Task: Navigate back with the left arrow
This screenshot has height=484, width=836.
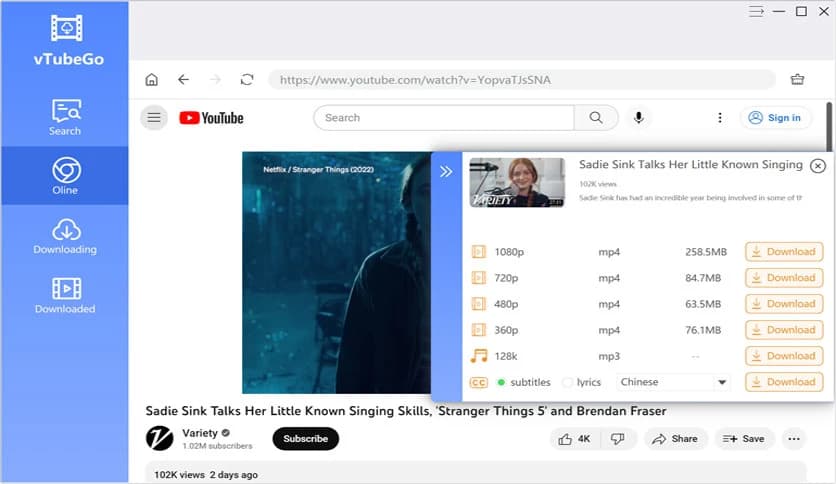Action: tap(183, 79)
